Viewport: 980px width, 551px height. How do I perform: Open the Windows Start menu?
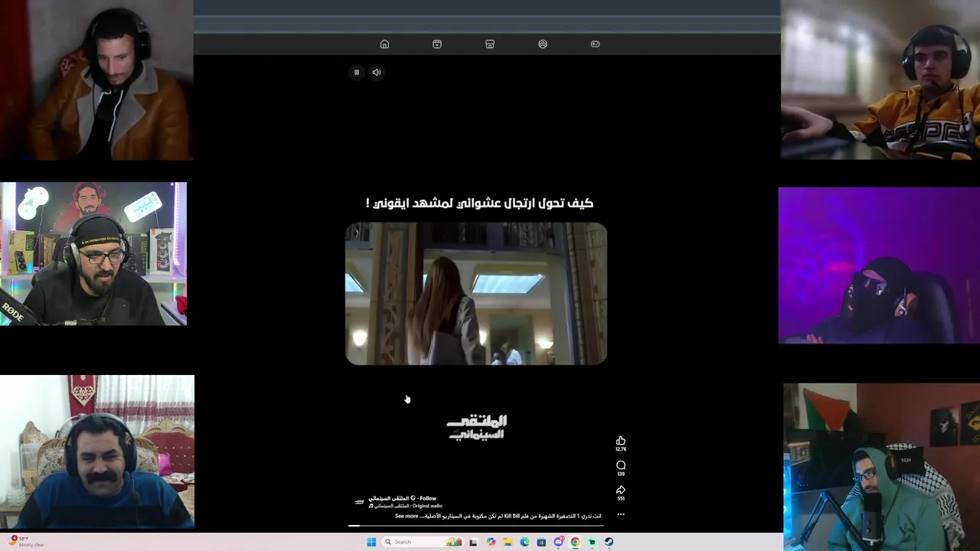point(371,542)
